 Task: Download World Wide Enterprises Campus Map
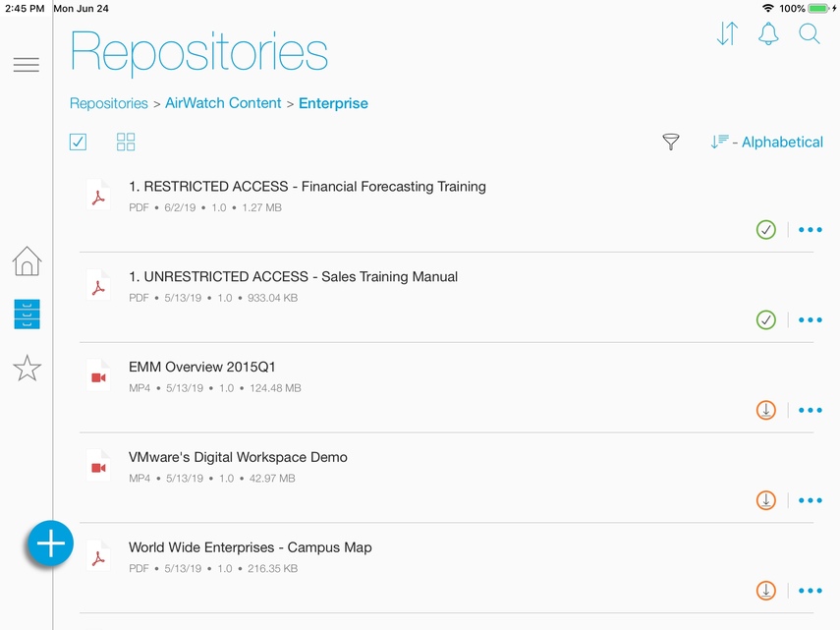(766, 591)
